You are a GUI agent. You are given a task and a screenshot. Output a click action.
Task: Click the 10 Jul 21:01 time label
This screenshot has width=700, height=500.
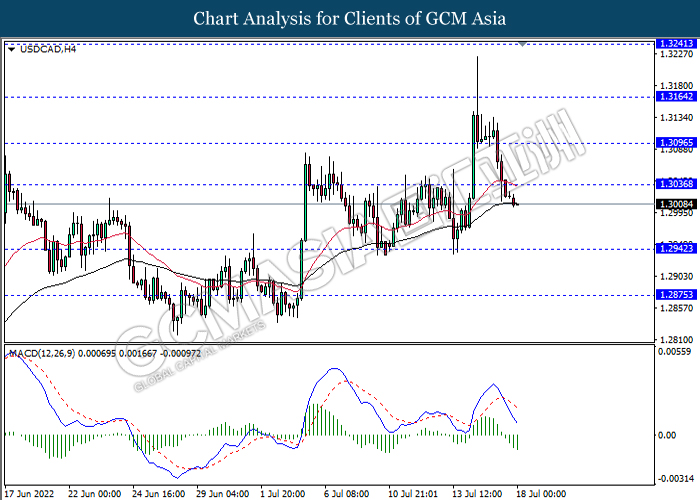click(413, 494)
